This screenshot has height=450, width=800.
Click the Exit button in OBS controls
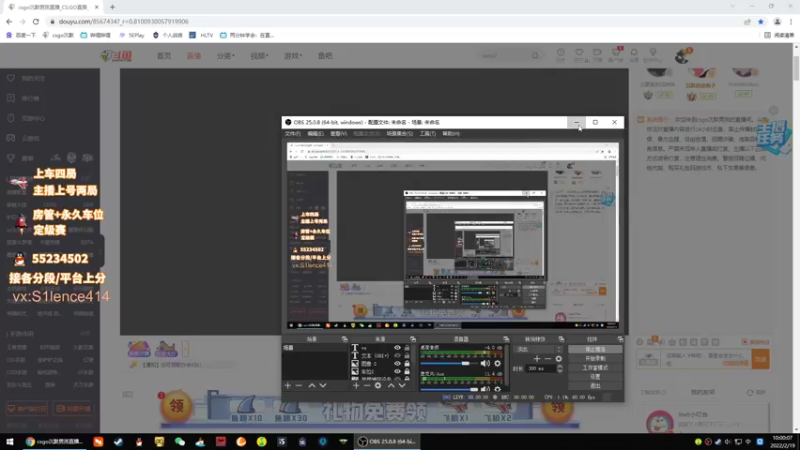tap(595, 386)
